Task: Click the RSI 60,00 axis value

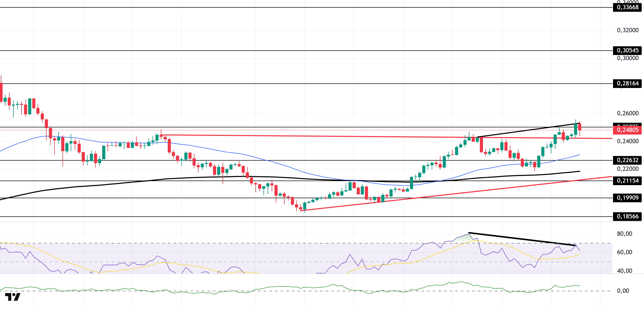Action: click(625, 252)
